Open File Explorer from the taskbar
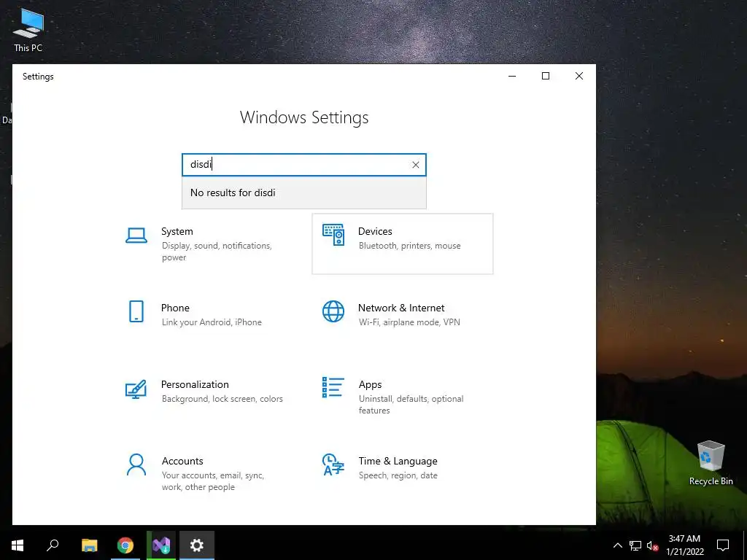The width and height of the screenshot is (747, 560). tap(89, 545)
